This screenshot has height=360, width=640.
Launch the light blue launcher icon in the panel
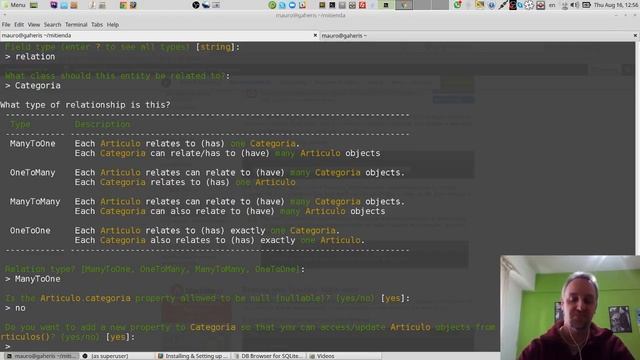click(x=64, y=5)
